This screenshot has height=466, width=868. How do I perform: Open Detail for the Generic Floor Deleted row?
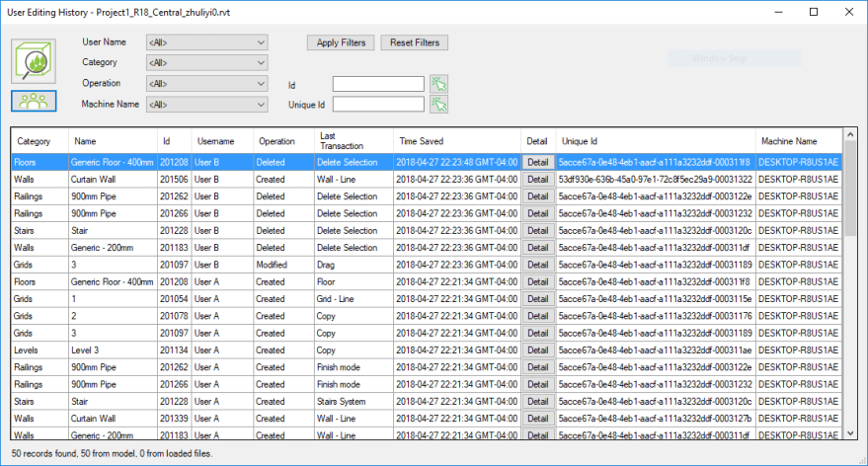click(537, 162)
